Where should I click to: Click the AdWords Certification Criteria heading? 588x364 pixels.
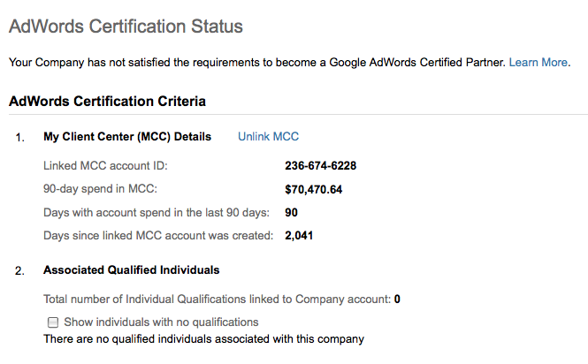107,101
